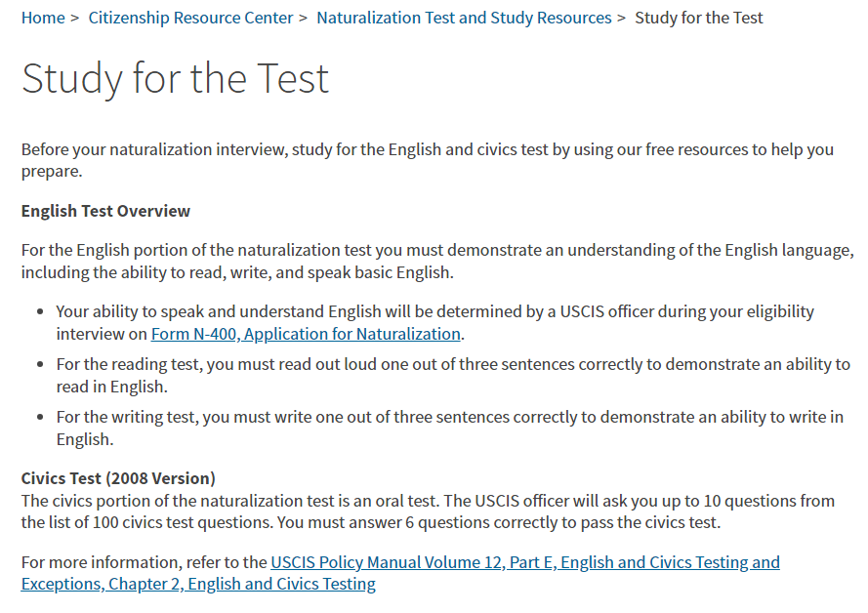
Task: Click the separator after Citizenship Resource Center
Action: click(304, 18)
